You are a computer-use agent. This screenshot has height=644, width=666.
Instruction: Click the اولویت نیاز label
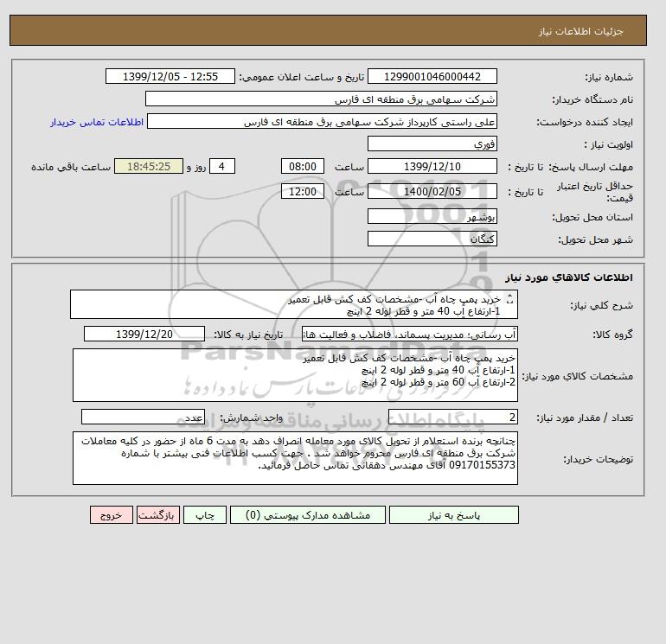pyautogui.click(x=609, y=144)
